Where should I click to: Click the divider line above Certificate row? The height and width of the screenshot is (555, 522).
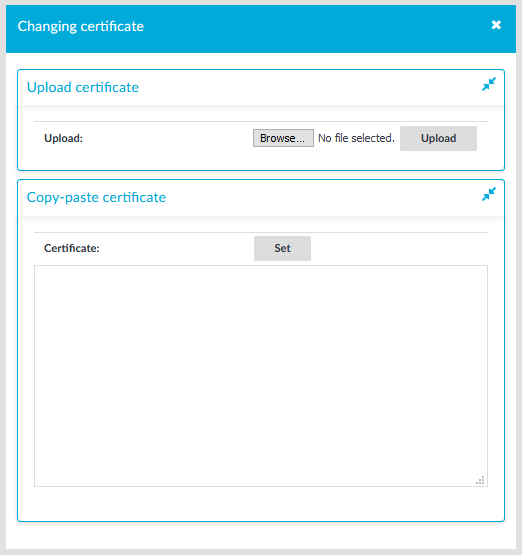(x=261, y=233)
